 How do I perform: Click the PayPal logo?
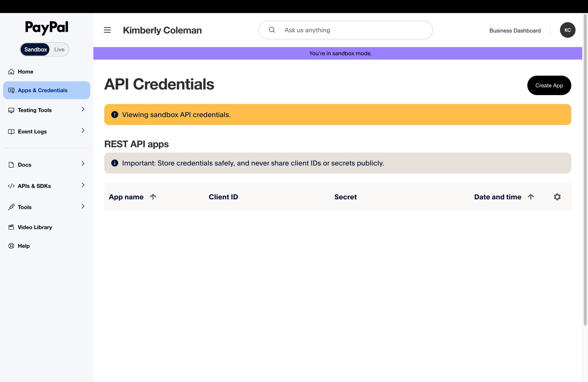46,28
